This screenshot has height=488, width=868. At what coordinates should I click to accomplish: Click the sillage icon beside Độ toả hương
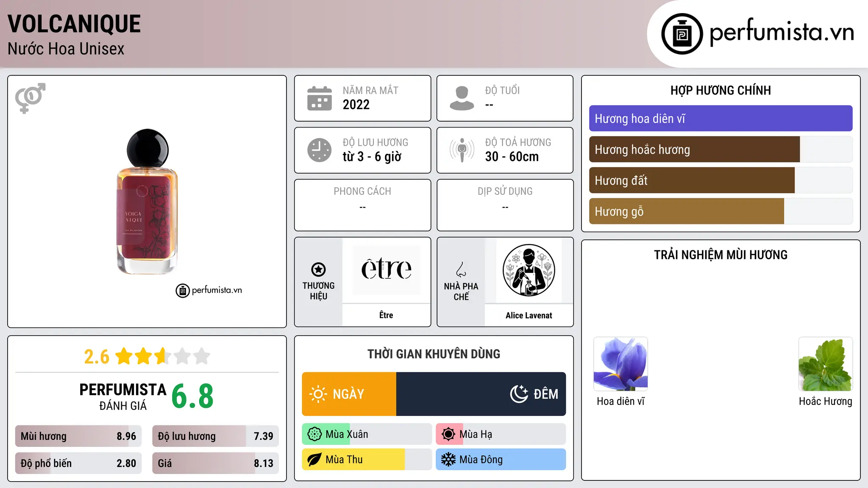pyautogui.click(x=462, y=150)
